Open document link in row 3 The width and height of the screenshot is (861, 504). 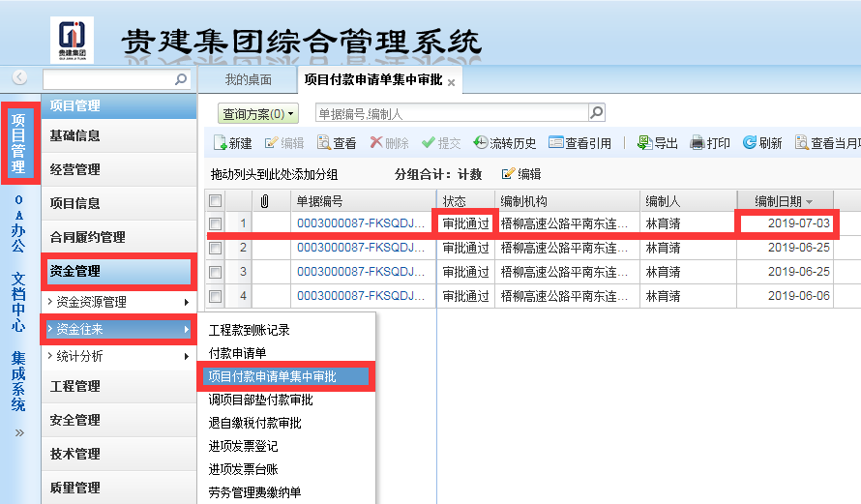(x=361, y=272)
